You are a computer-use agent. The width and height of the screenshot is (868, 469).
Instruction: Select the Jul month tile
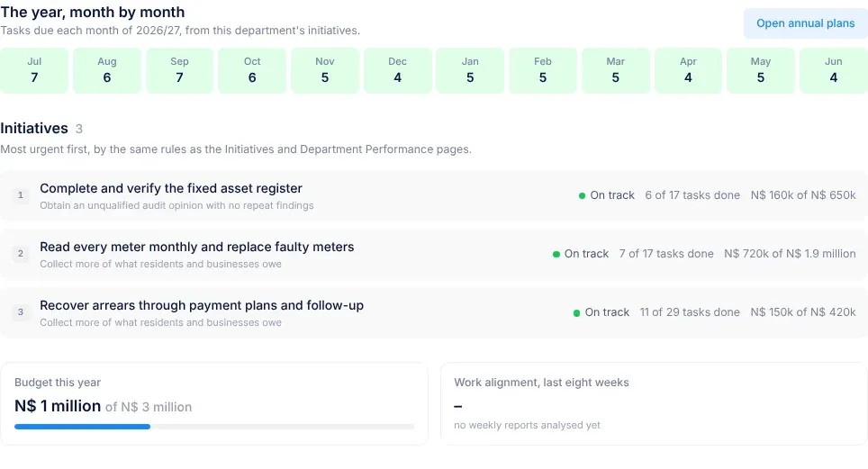tap(34, 70)
